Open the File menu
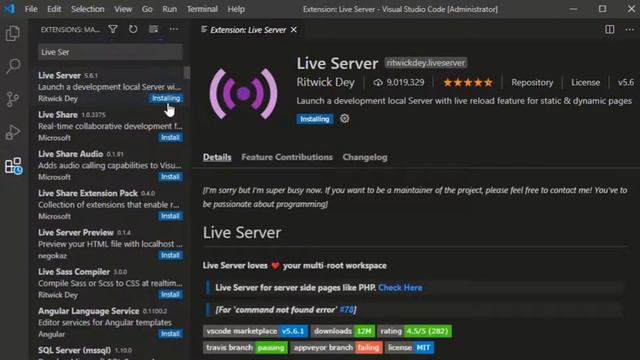This screenshot has height=360, width=640. pos(31,9)
